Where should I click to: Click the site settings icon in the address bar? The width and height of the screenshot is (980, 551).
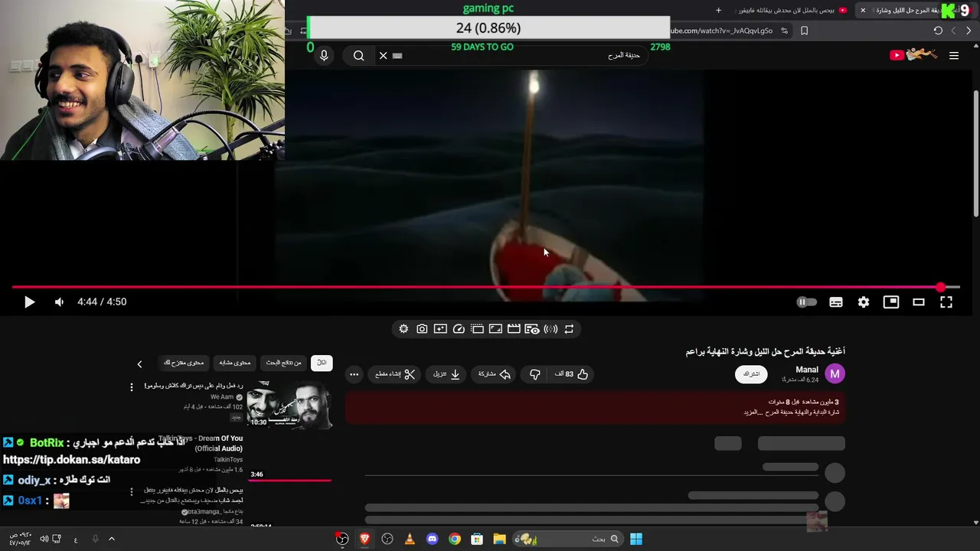(x=784, y=31)
